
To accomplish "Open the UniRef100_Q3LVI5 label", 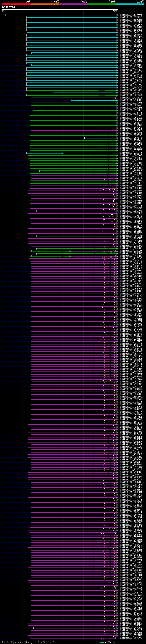I will 131,153.
